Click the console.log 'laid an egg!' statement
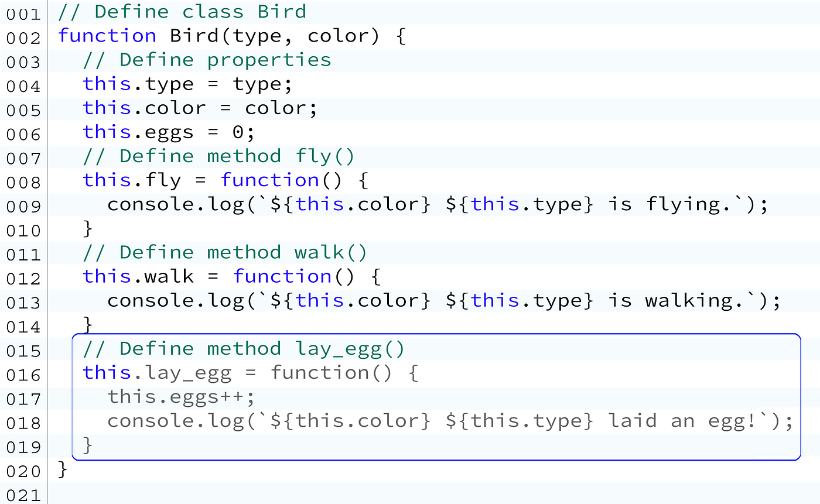 coord(450,421)
